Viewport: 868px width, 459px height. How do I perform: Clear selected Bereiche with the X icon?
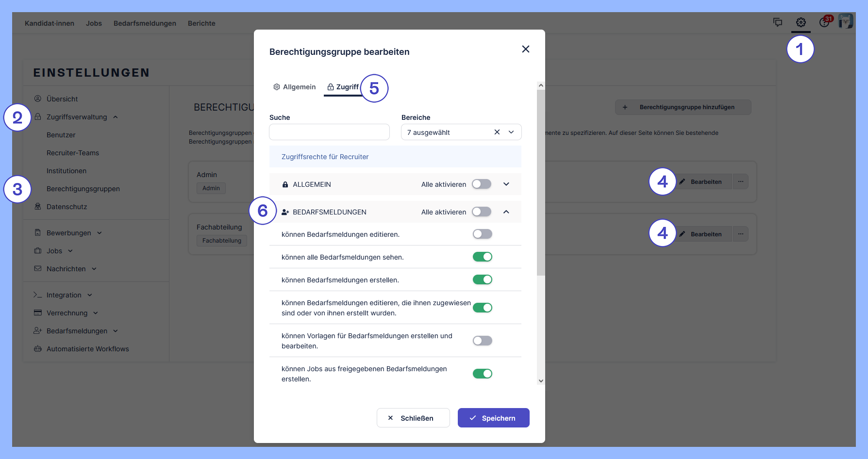click(497, 132)
